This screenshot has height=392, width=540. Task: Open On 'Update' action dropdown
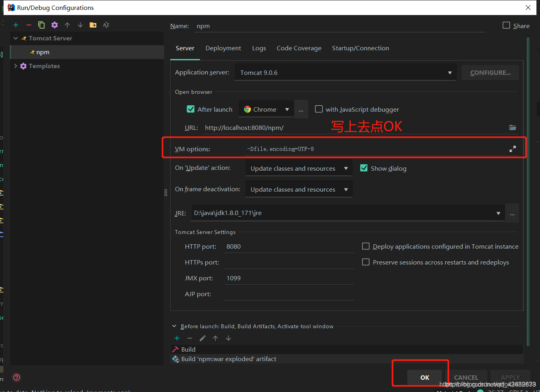point(299,168)
